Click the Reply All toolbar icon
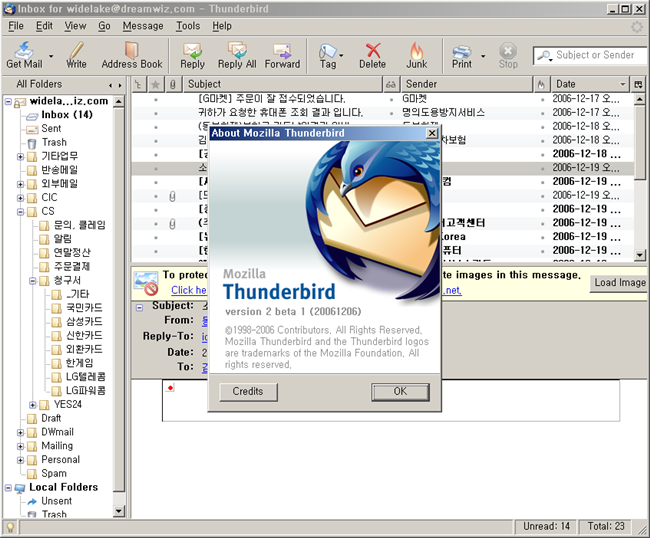This screenshot has width=650, height=538. pyautogui.click(x=237, y=54)
